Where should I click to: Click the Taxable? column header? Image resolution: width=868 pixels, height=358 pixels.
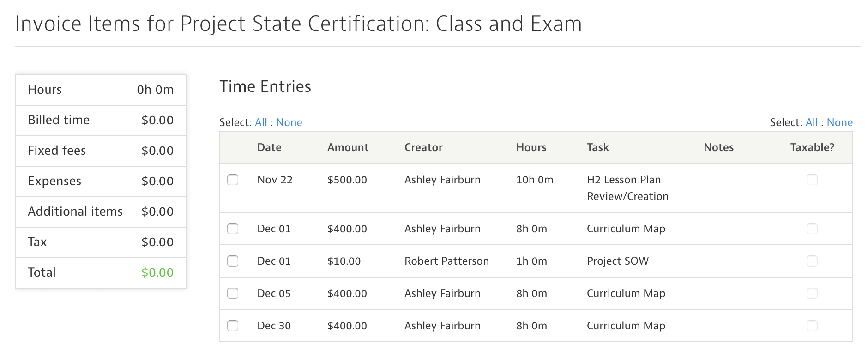coord(812,147)
